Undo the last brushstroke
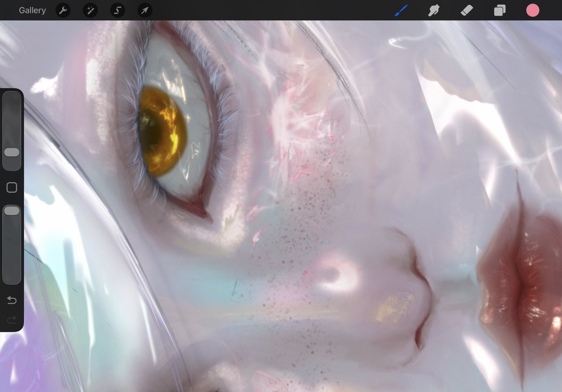This screenshot has width=562, height=392. click(12, 300)
